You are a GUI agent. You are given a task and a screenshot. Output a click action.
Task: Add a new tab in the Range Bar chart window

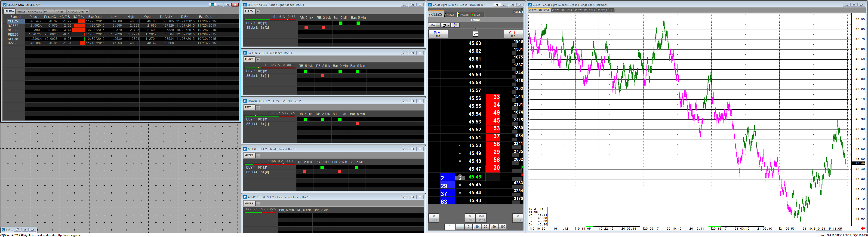pyautogui.click(x=612, y=10)
